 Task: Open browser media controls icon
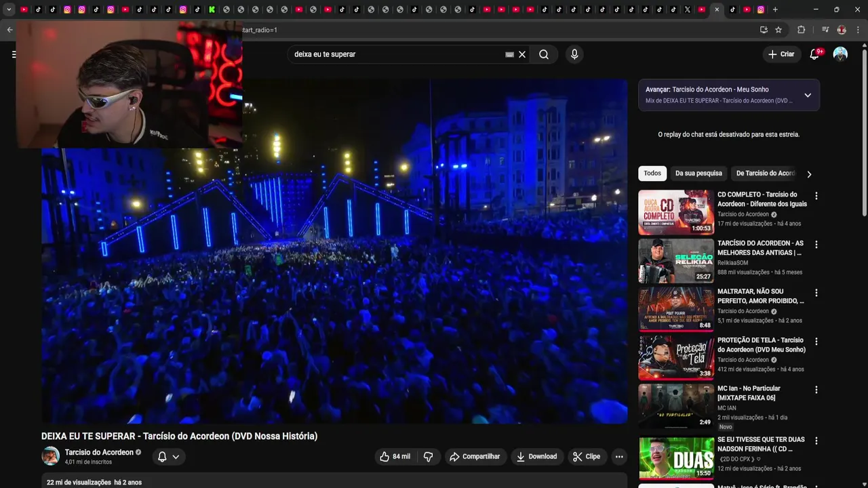825,30
